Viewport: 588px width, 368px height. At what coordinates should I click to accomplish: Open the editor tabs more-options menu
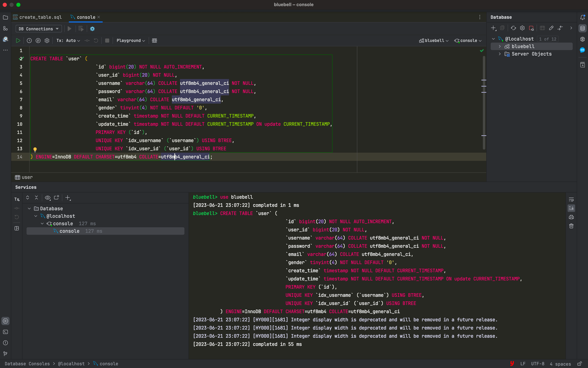coord(480,17)
